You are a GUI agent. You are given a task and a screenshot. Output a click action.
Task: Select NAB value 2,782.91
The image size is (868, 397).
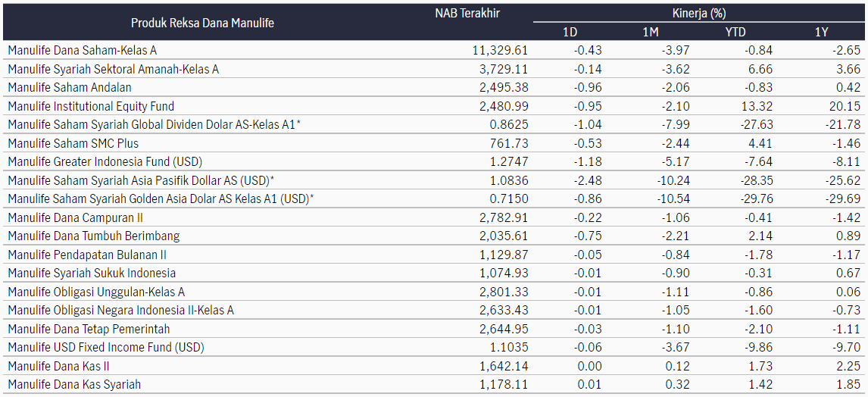point(503,217)
